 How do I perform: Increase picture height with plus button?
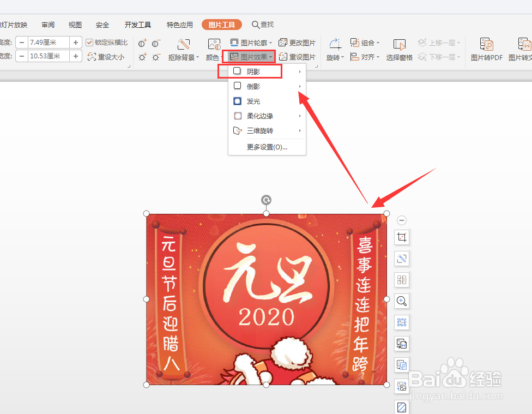[x=76, y=43]
